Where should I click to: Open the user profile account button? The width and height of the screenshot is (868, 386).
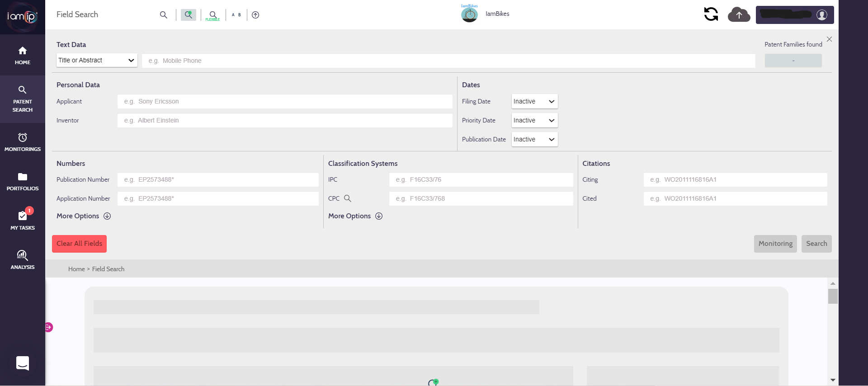[x=795, y=15]
